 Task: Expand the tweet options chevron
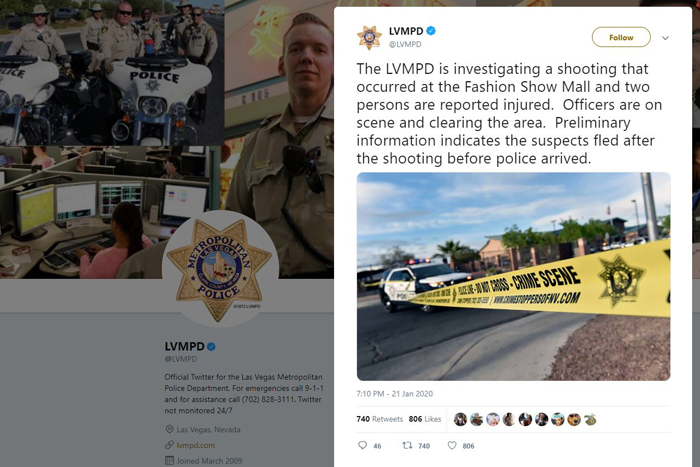(x=665, y=38)
